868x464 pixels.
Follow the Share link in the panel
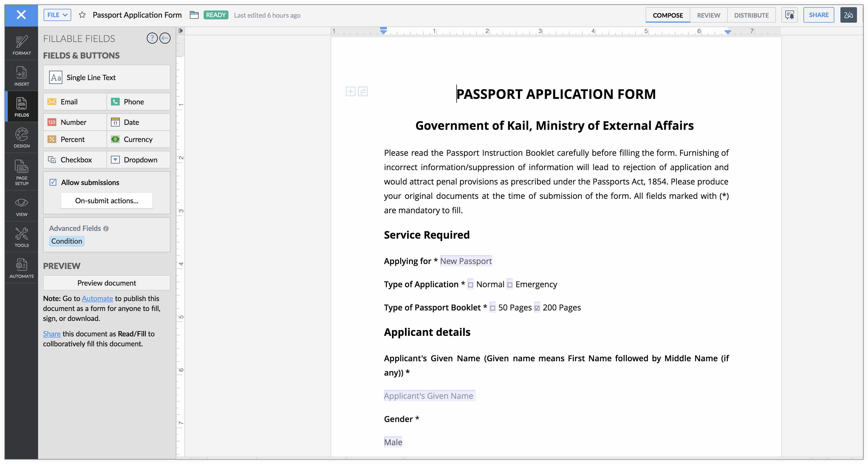click(52, 334)
